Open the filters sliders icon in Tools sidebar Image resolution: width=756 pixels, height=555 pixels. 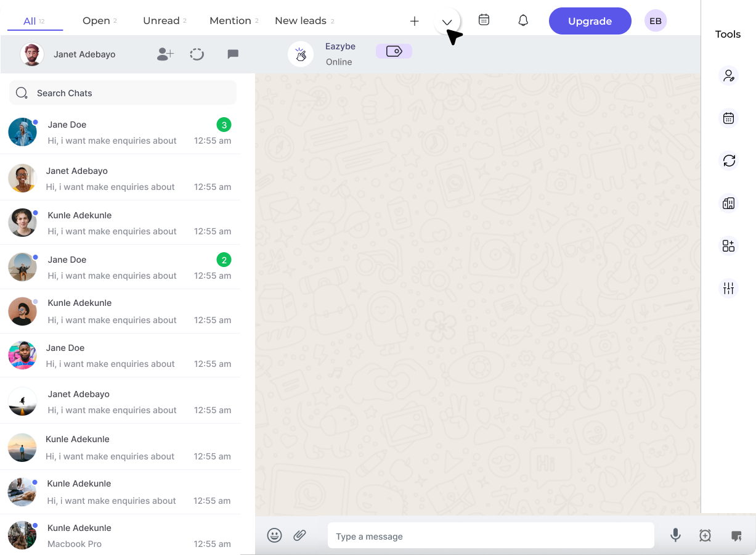[729, 288]
